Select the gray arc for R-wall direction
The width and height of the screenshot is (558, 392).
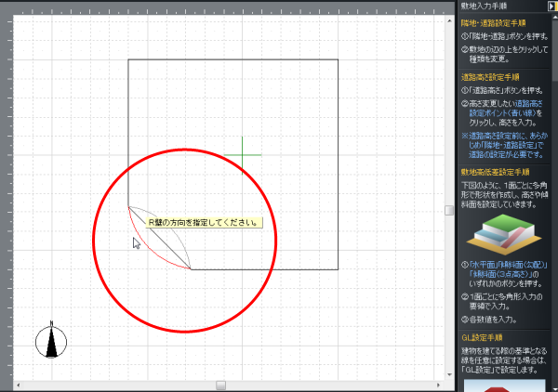pyautogui.click(x=173, y=225)
